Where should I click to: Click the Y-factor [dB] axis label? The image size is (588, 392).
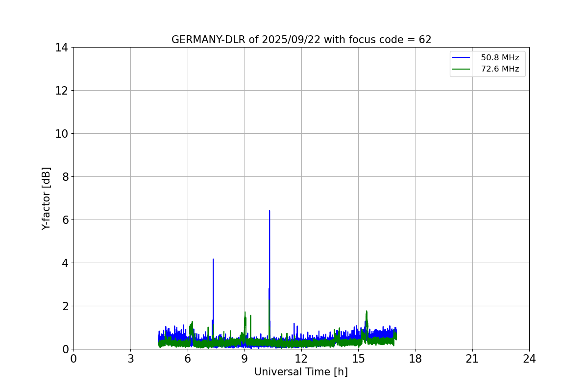pos(46,198)
